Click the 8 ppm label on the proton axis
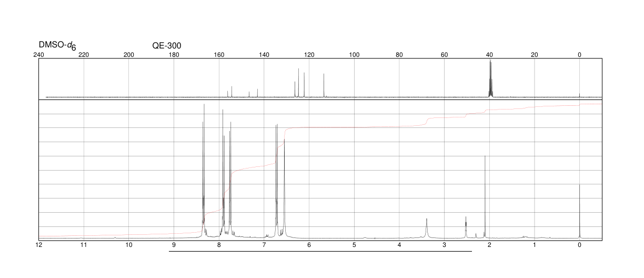The width and height of the screenshot is (644, 278). point(219,245)
